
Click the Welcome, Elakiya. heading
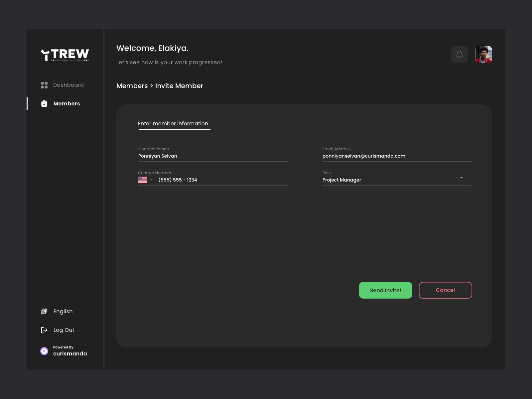click(152, 48)
